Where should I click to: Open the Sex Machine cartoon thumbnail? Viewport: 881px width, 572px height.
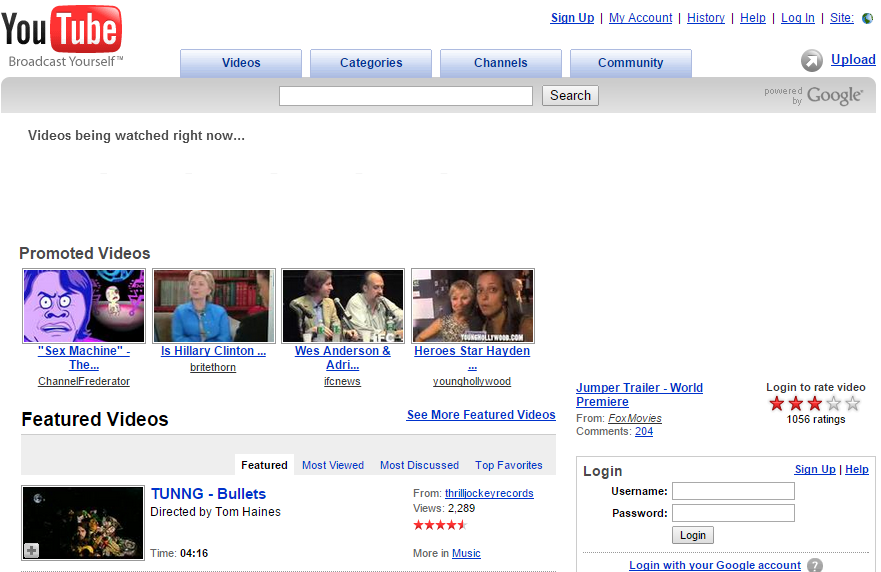point(84,306)
